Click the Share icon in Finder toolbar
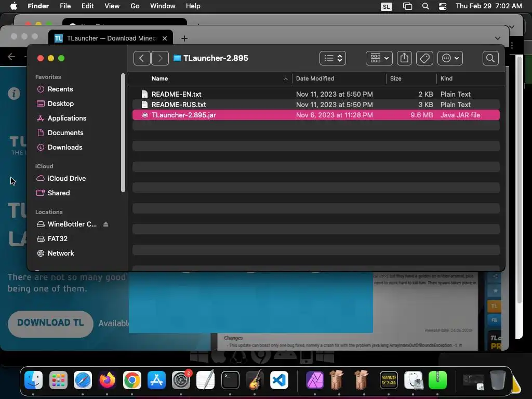 coord(404,58)
